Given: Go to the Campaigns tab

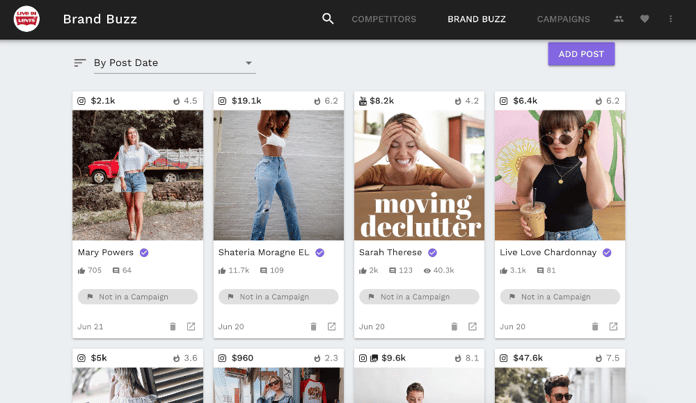Looking at the screenshot, I should (563, 19).
